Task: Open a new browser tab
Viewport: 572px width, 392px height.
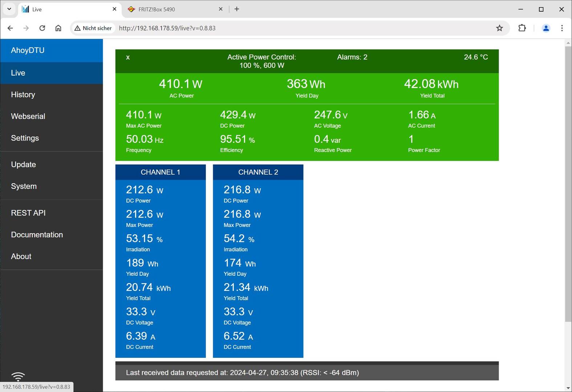Action: 237,9
